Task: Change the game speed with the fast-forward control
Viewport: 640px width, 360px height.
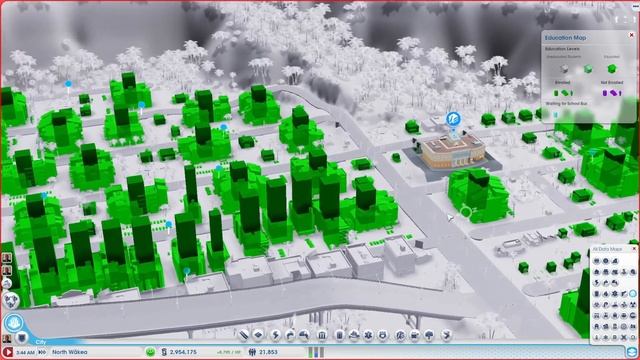Action: pos(42,352)
